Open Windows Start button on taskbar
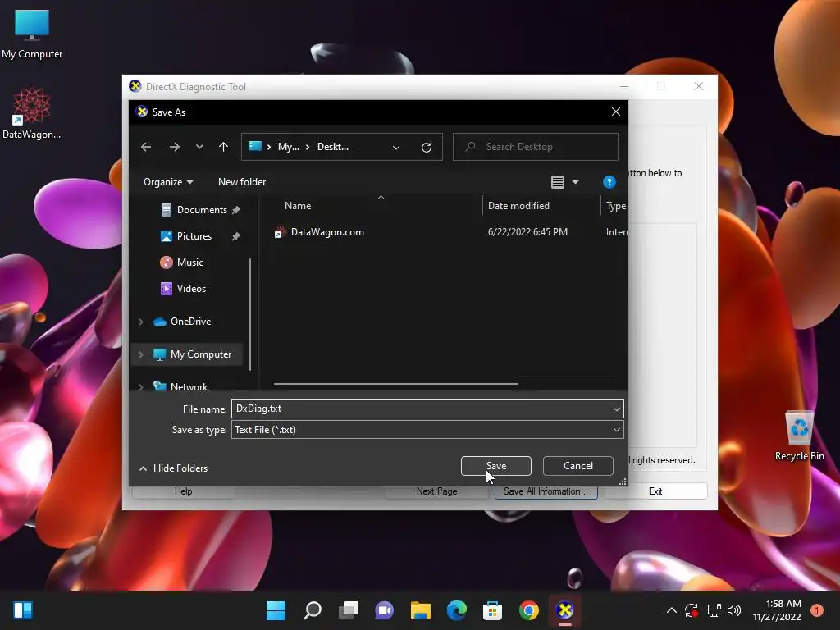 point(276,610)
